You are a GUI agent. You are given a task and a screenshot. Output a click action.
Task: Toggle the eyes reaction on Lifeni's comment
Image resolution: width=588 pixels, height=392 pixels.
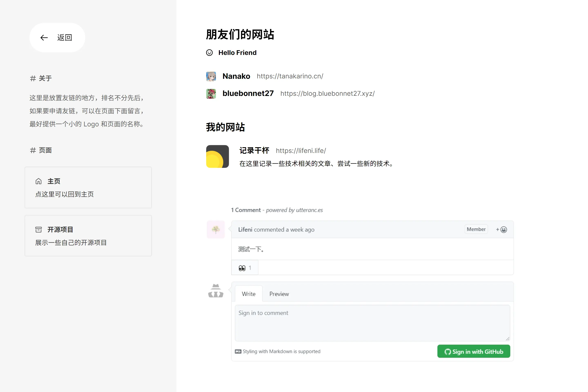click(x=245, y=267)
